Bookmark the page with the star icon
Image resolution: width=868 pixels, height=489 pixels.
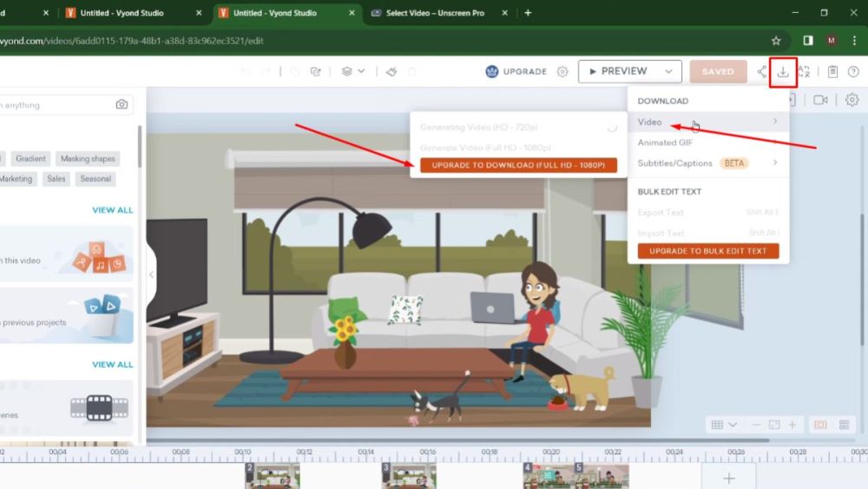[776, 41]
